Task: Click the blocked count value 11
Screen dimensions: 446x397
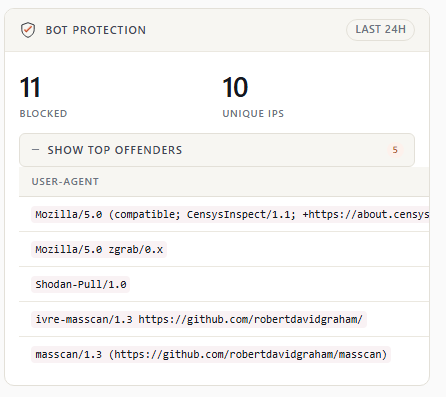Action: (x=30, y=87)
